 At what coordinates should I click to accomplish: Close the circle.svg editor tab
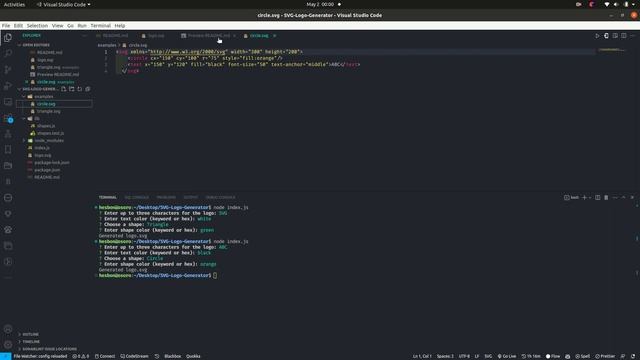coord(275,36)
